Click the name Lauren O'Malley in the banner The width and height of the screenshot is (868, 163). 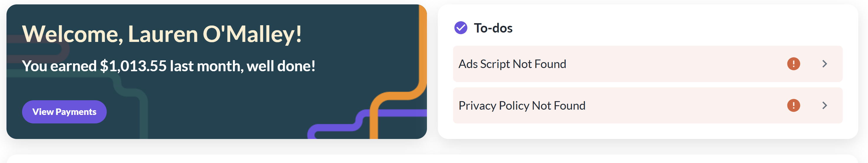[x=214, y=34]
